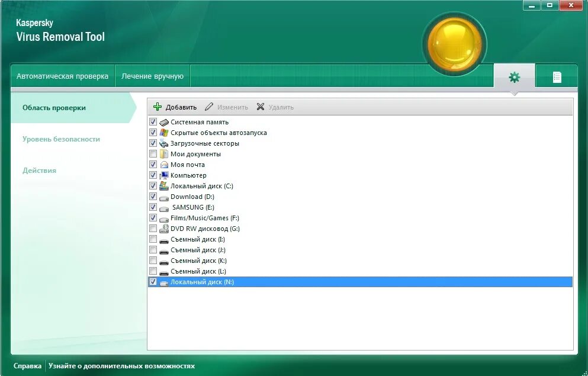Select the Съемный диск (K:) row text
This screenshot has height=376, width=588.
(198, 261)
